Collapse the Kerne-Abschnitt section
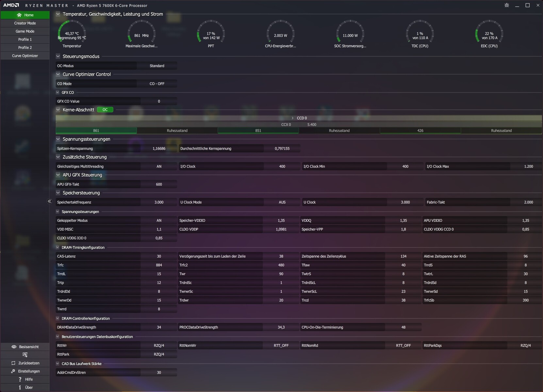Image resolution: width=543 pixels, height=392 pixels. click(x=58, y=110)
